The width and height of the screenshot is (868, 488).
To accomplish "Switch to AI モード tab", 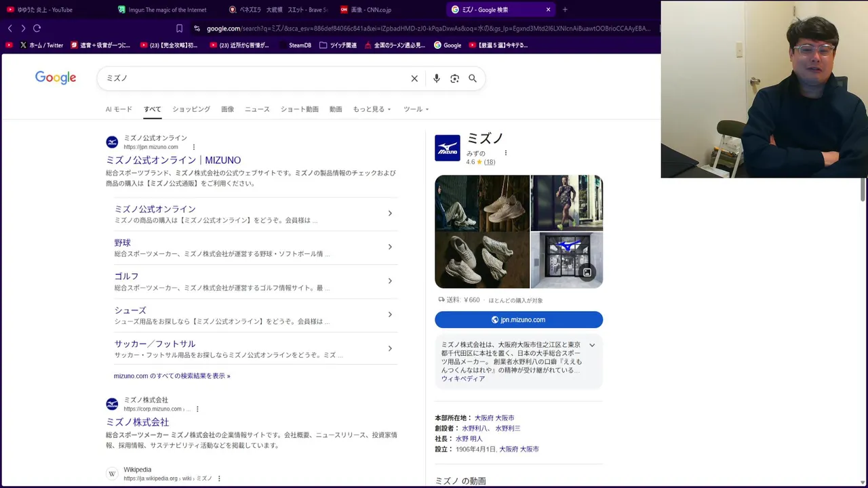I will [x=119, y=109].
